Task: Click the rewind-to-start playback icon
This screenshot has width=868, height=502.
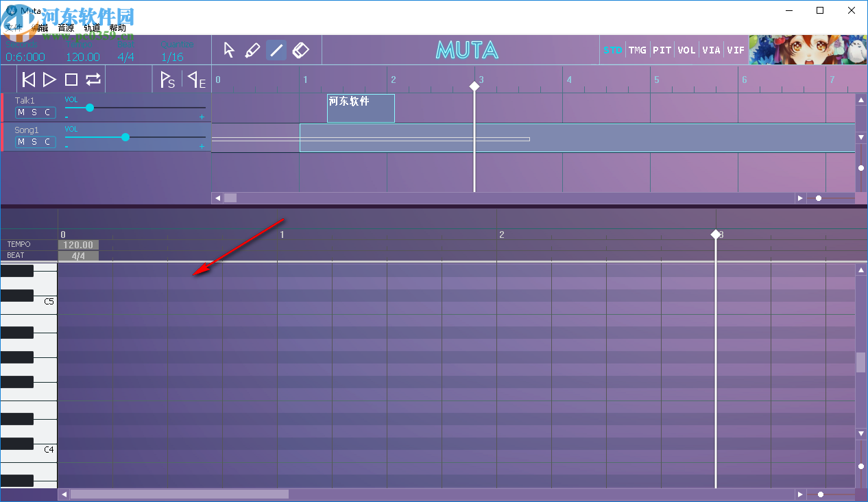Action: [x=27, y=79]
